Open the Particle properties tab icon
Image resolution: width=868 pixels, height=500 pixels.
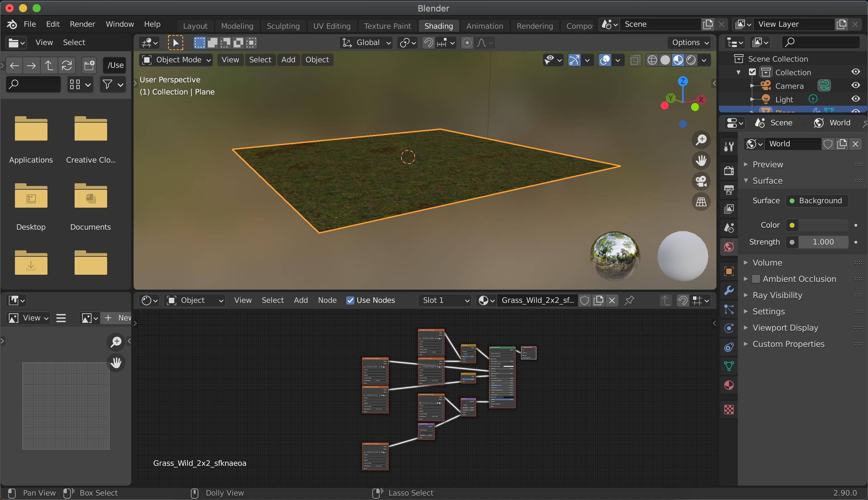coord(729,309)
